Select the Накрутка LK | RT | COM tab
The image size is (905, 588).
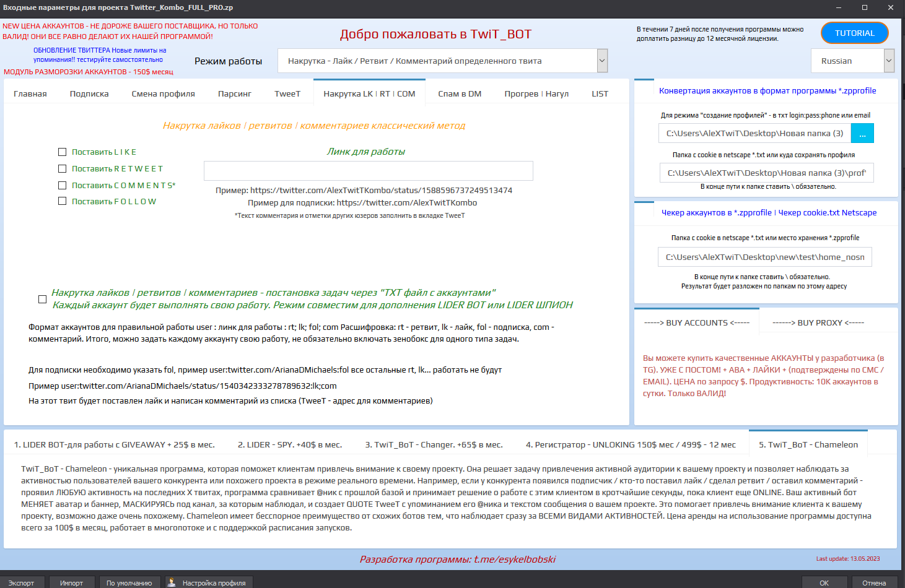click(x=369, y=94)
